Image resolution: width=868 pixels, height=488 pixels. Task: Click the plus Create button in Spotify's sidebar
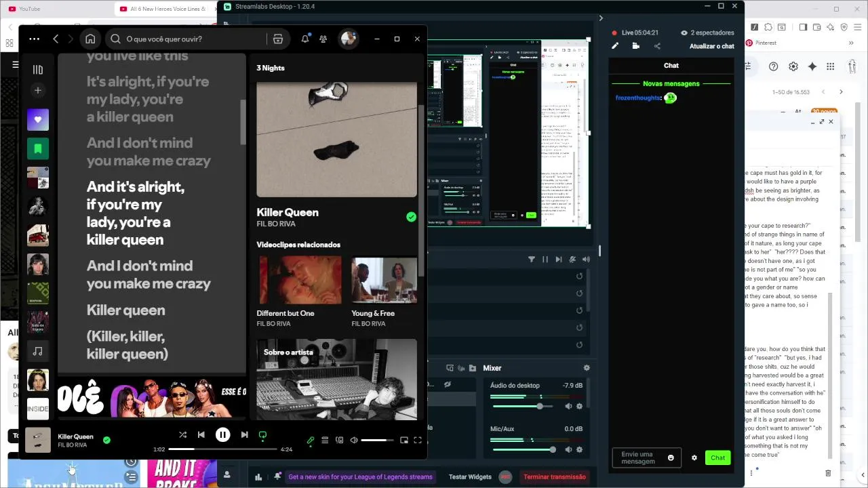pos(38,90)
